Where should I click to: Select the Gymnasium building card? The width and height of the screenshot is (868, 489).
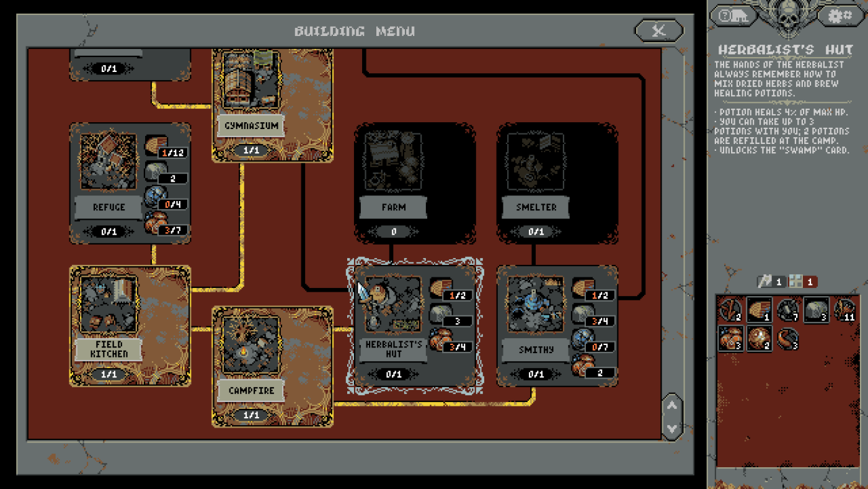click(272, 104)
